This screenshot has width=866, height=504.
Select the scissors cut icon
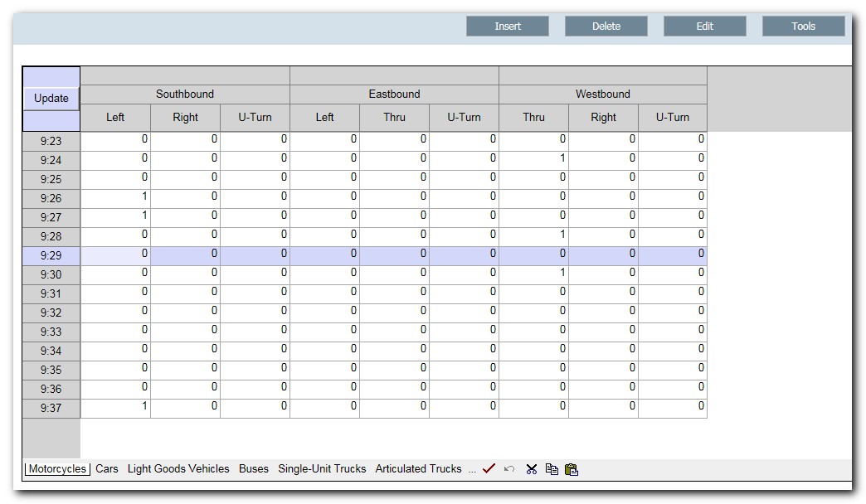pyautogui.click(x=530, y=468)
